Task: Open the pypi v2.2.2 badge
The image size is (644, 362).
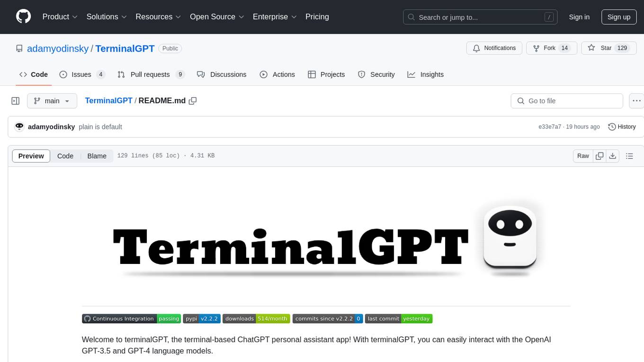Action: coord(202,318)
